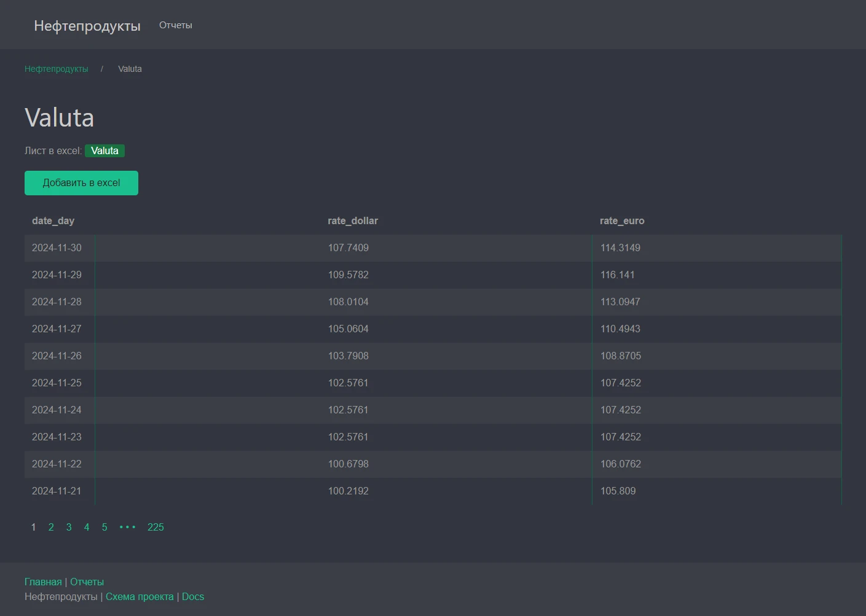Click euro rate value 105.809
The height and width of the screenshot is (616, 866).
(x=618, y=491)
